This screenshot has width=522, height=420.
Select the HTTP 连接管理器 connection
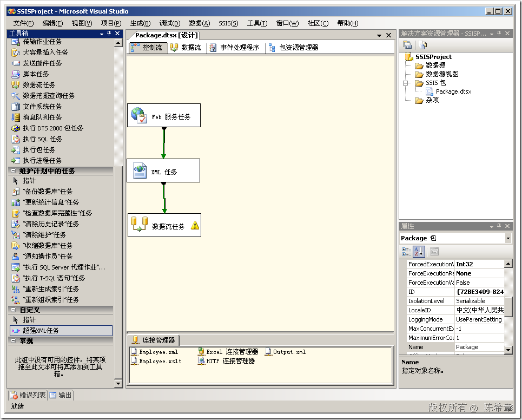(227, 360)
